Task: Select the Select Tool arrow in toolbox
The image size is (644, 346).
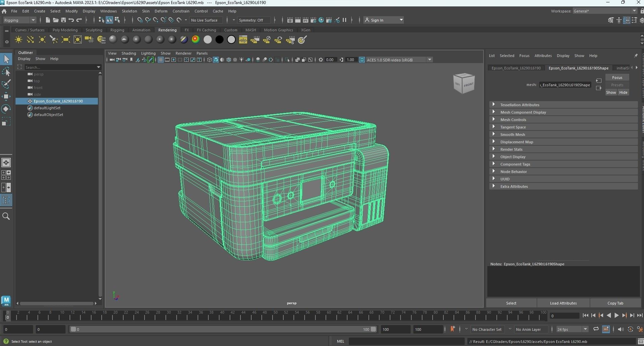Action: click(6, 59)
